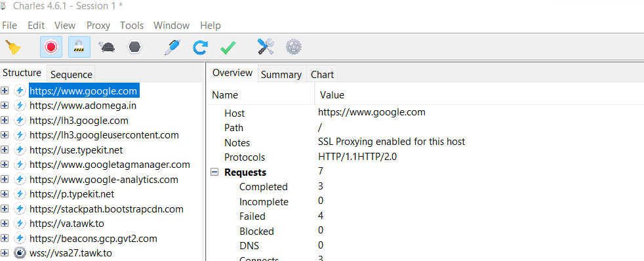Toggle the red Record button
The height and width of the screenshot is (261, 644).
point(51,47)
